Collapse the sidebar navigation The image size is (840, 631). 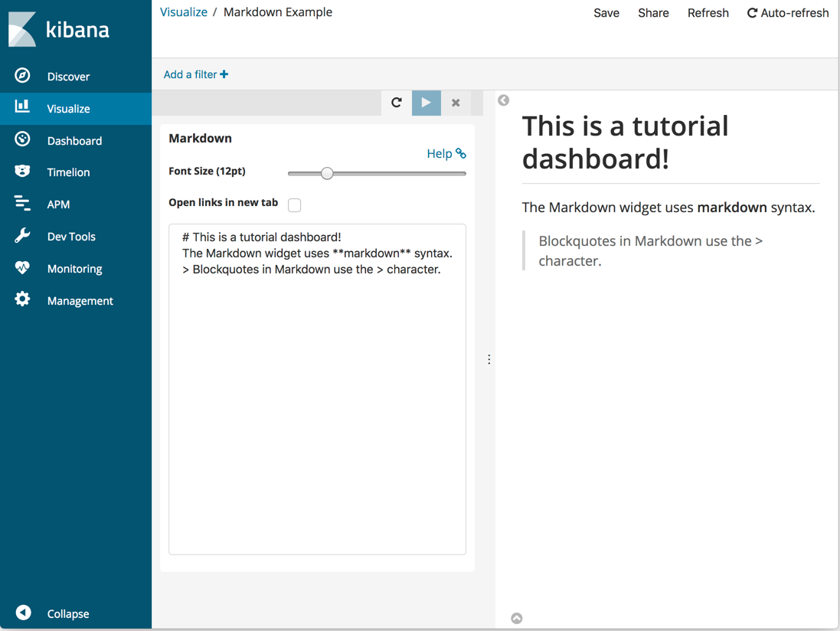point(68,613)
